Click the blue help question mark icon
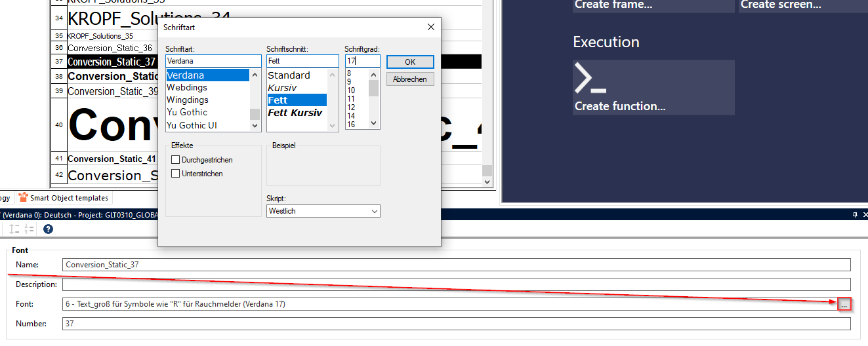 (x=48, y=229)
